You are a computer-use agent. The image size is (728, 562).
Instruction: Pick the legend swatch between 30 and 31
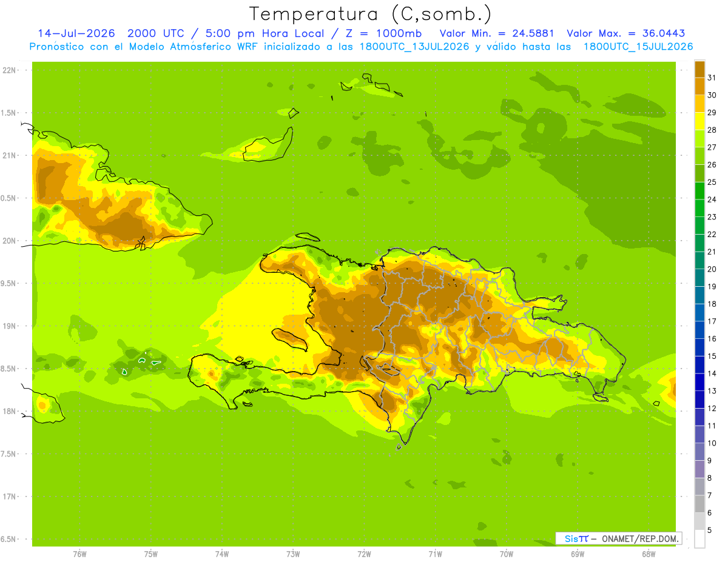(x=699, y=86)
